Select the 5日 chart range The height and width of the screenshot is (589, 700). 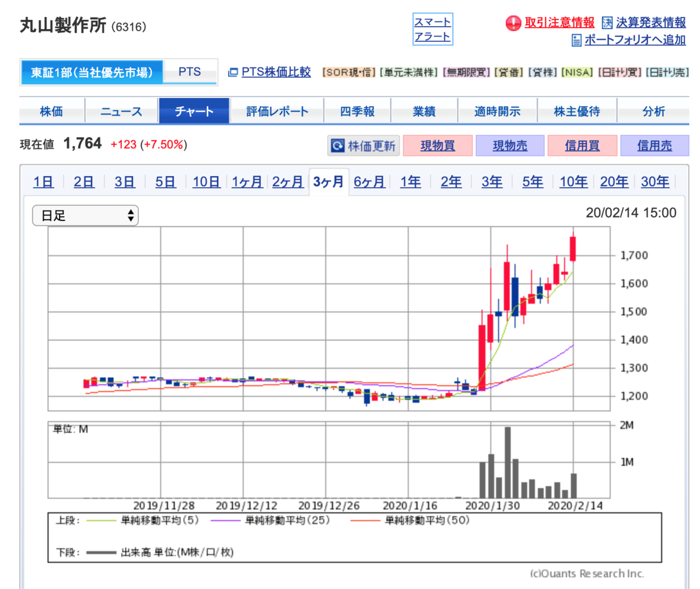[165, 182]
